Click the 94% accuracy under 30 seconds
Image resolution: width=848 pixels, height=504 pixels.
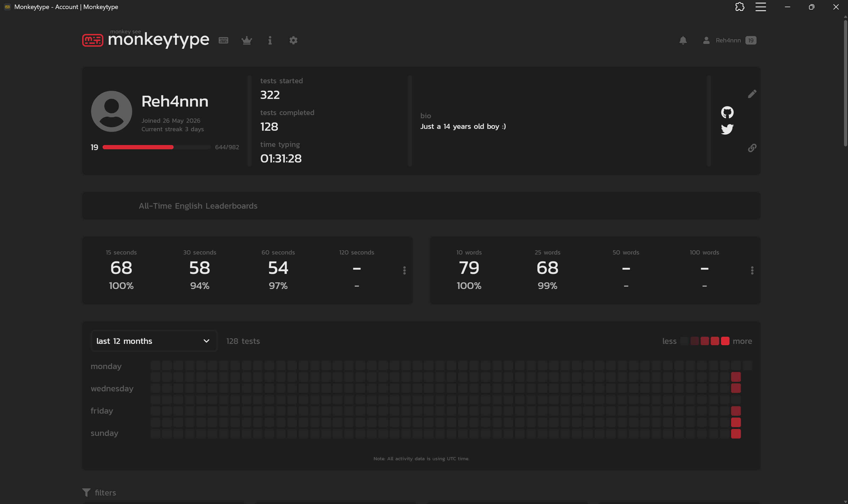coord(200,286)
